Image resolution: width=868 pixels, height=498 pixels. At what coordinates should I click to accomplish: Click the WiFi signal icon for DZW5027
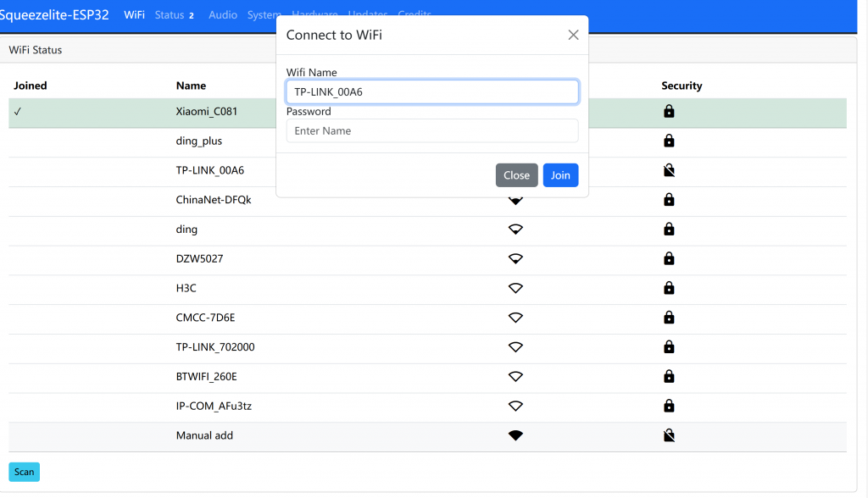pyautogui.click(x=515, y=259)
